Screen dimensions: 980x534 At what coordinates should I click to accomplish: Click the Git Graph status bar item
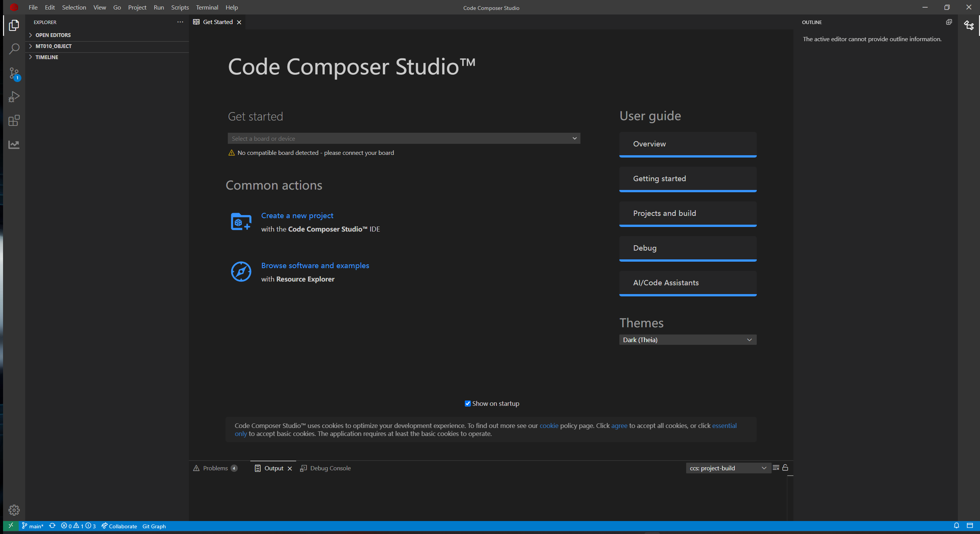(154, 526)
